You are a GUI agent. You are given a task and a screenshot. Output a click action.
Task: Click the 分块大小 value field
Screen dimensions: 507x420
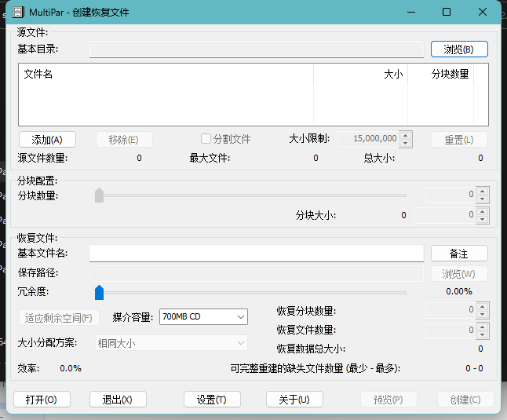(445, 215)
